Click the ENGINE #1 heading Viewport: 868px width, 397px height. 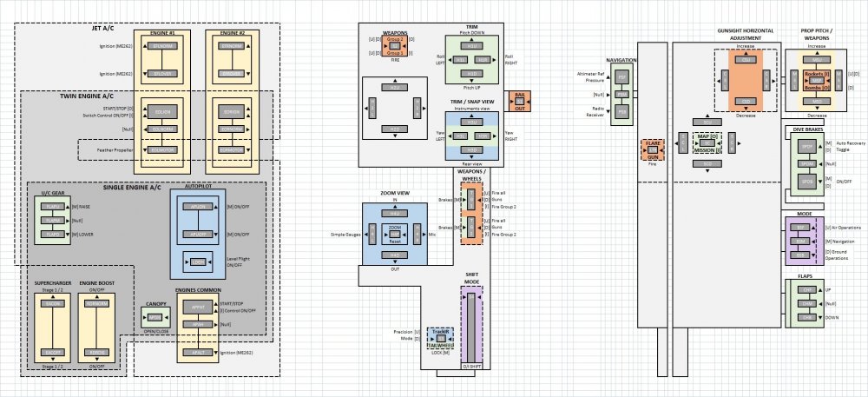pos(161,33)
